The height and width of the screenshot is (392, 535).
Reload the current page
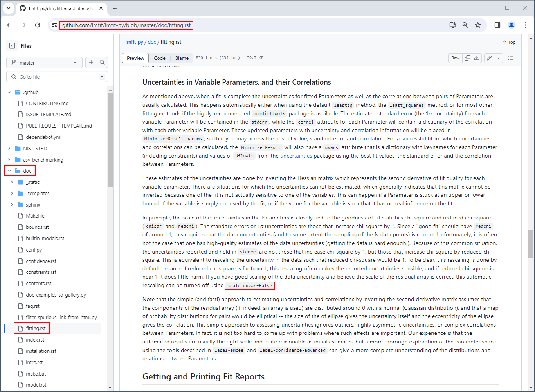click(x=38, y=25)
